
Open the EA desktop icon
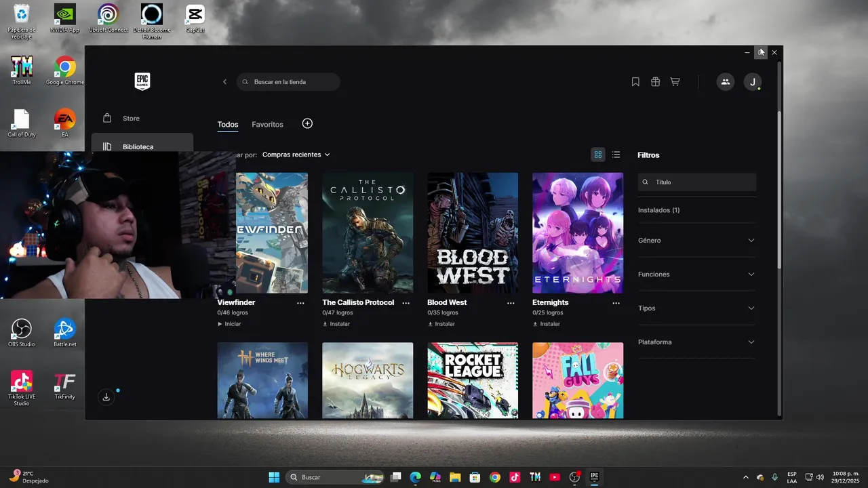[65, 123]
